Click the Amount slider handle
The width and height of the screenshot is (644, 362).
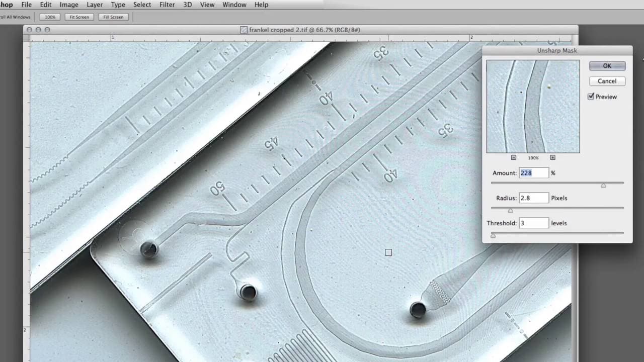[603, 185]
